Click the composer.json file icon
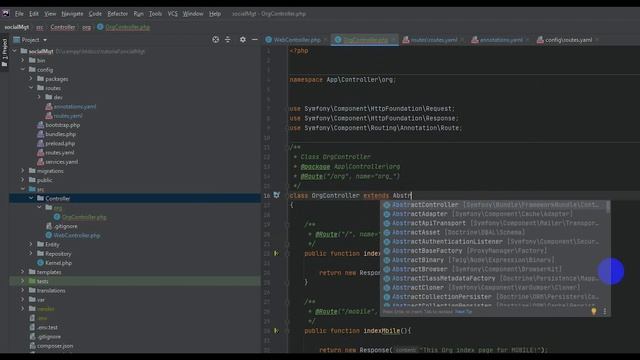 pyautogui.click(x=32, y=346)
